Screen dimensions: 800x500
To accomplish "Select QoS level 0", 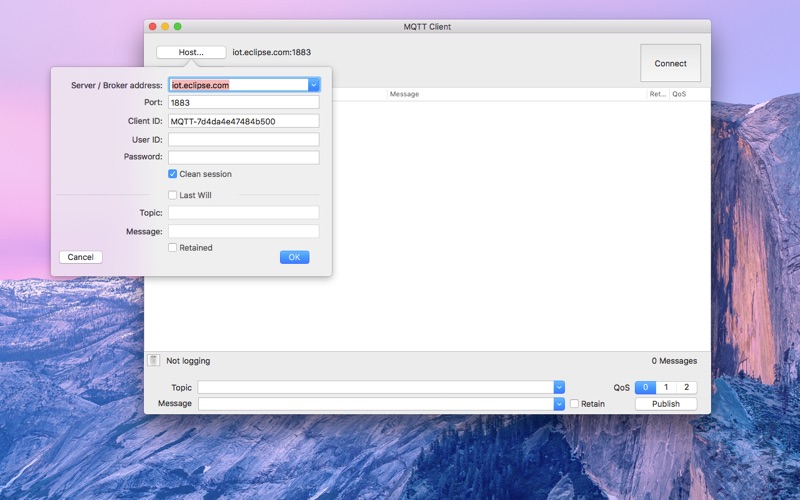I will [645, 387].
